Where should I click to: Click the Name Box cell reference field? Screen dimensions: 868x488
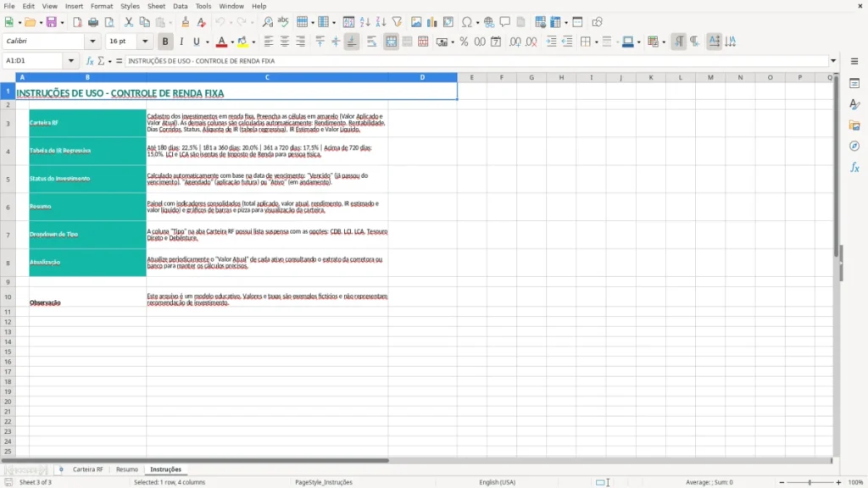click(x=33, y=60)
